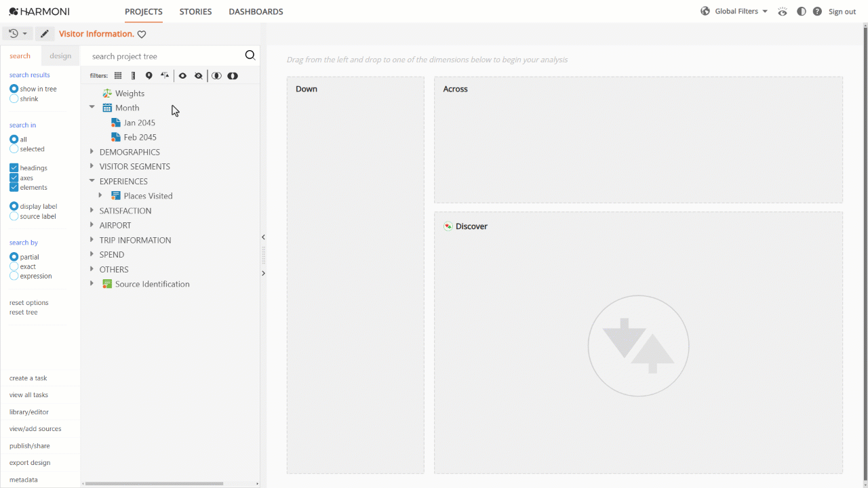
Task: Click the ruler filter icon
Action: click(134, 76)
